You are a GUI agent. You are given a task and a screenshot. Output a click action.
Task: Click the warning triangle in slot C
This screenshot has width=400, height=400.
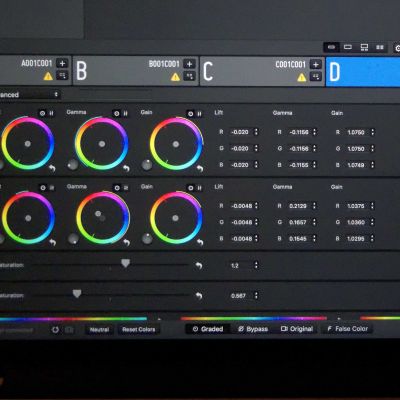click(x=302, y=77)
